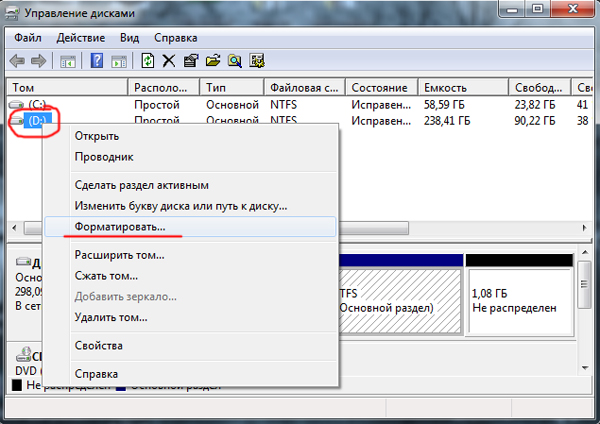This screenshot has height=424, width=600.
Task: Click Удалить том... in the context menu
Action: click(x=111, y=317)
